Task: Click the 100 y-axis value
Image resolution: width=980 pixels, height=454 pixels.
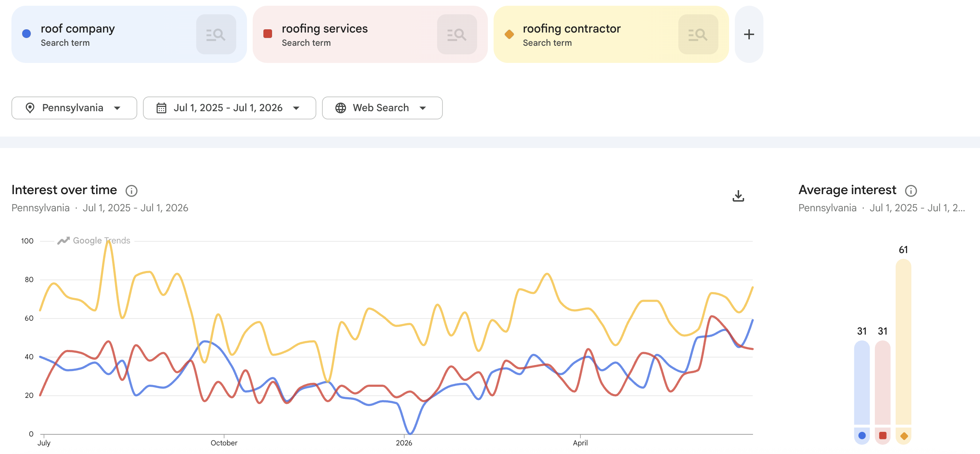Action: [28, 241]
